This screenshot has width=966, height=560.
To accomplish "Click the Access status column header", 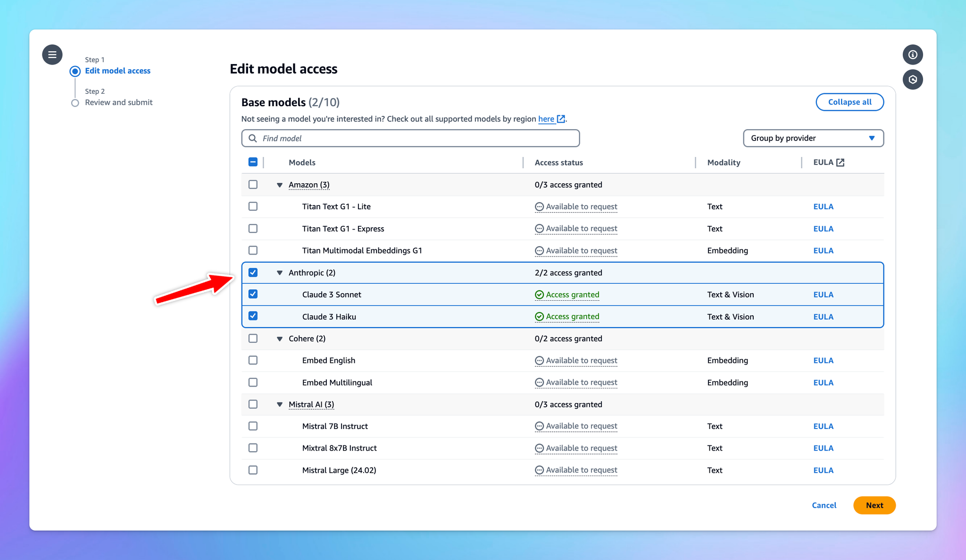I will pyautogui.click(x=558, y=163).
